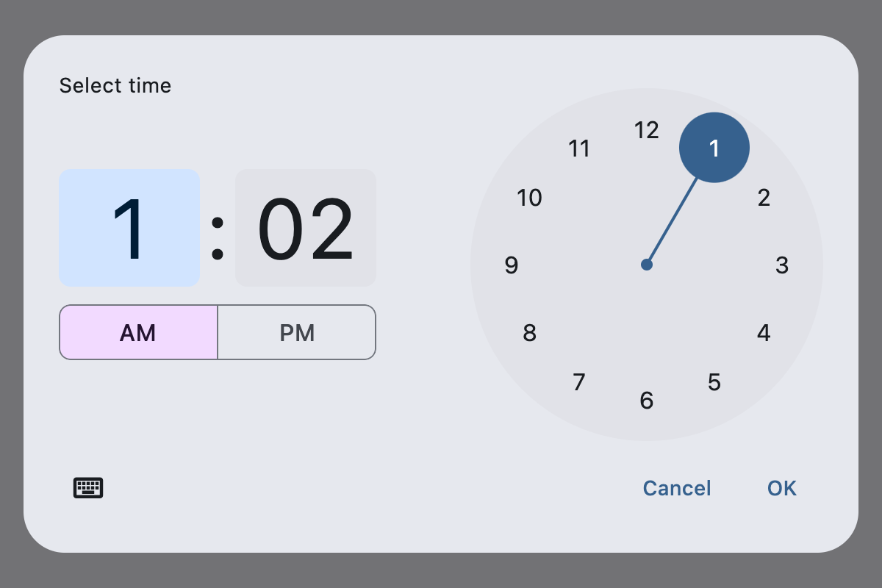Choose hour 5 on the clock dial
The image size is (882, 588).
714,381
